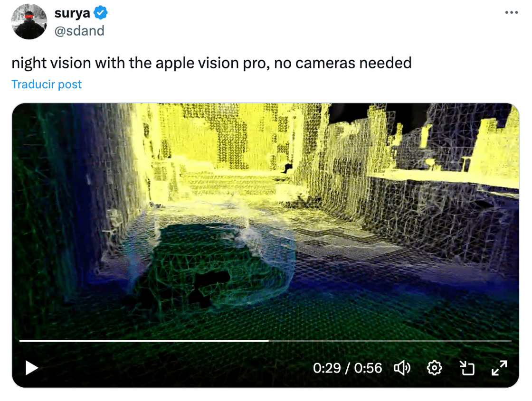The width and height of the screenshot is (532, 401).
Task: Click the center of the video frame
Action: click(x=266, y=245)
